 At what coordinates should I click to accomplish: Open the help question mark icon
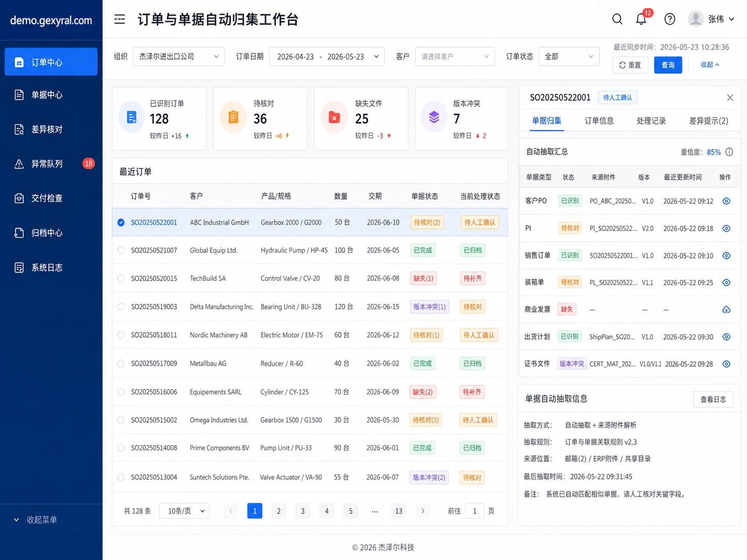(x=670, y=19)
